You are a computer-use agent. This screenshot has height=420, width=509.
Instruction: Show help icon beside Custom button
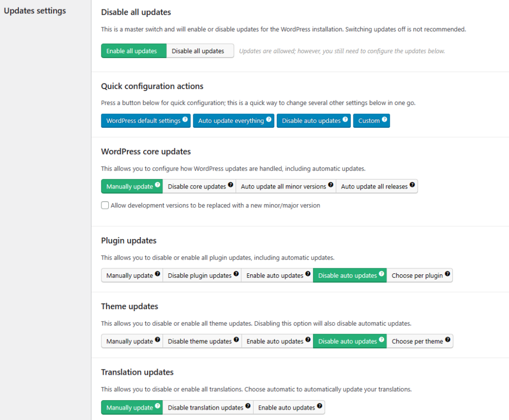384,119
